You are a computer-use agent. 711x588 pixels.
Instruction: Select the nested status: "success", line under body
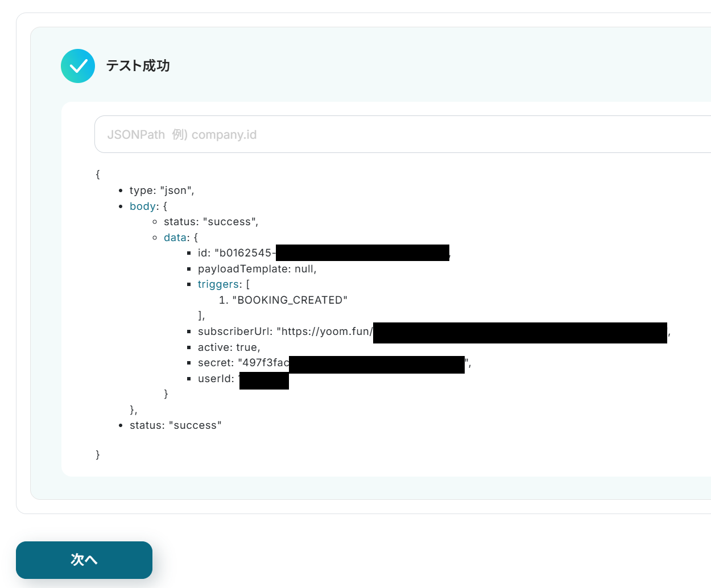(x=211, y=222)
